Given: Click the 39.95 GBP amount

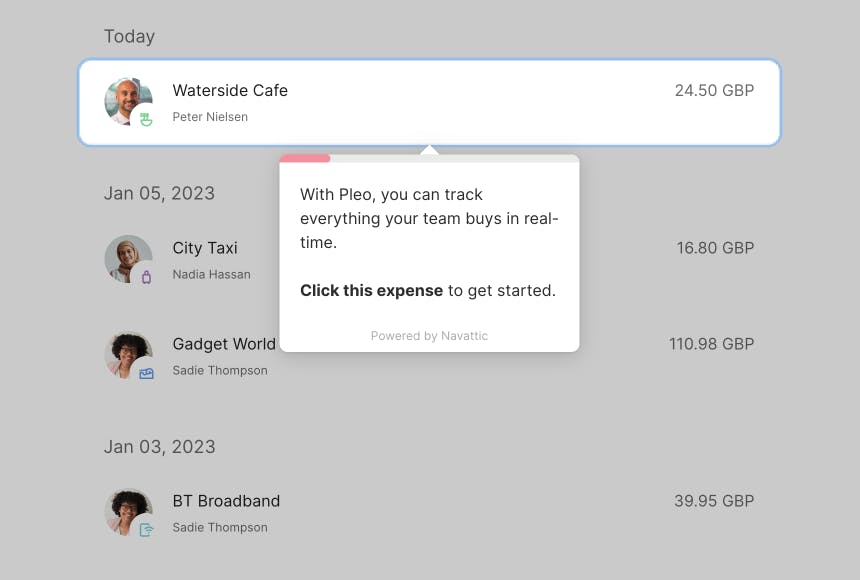Looking at the screenshot, I should [714, 501].
